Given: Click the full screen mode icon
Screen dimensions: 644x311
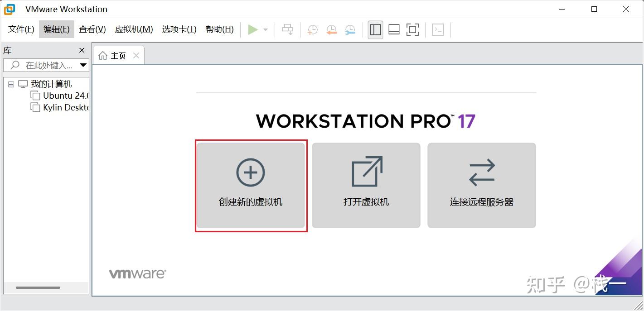Looking at the screenshot, I should (412, 30).
